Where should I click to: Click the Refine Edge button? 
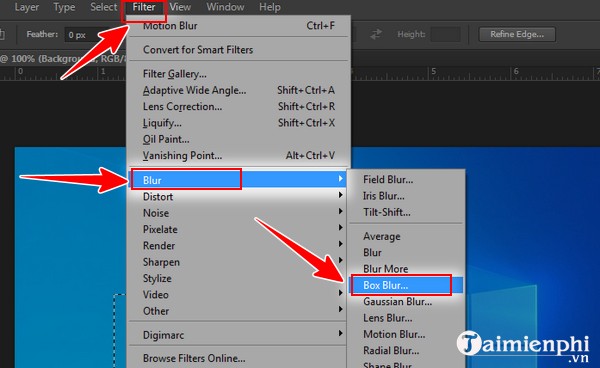coord(517,34)
